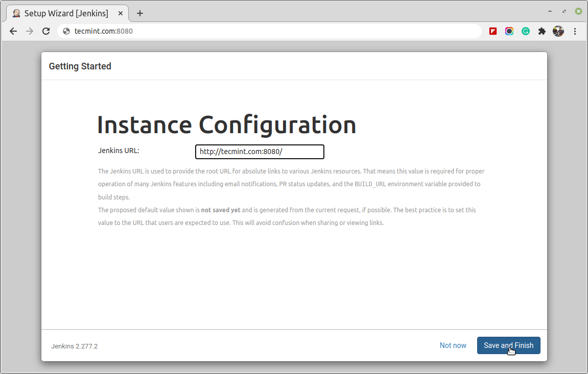Image resolution: width=588 pixels, height=374 pixels.
Task: Click the 'Jenkins URL:' label
Action: (119, 151)
